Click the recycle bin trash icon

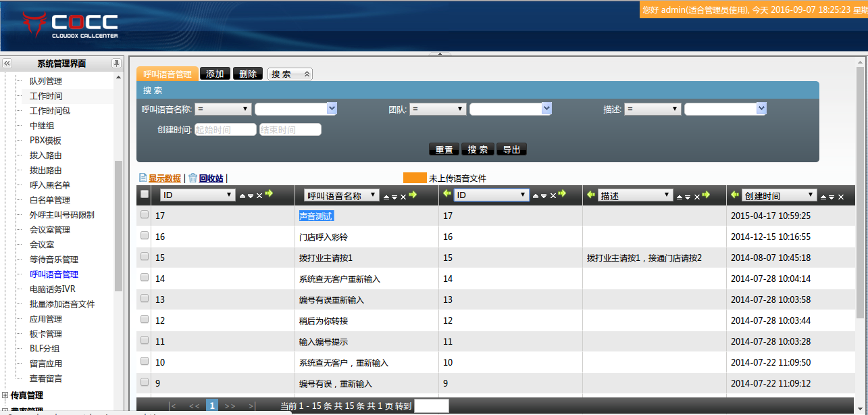(x=193, y=178)
